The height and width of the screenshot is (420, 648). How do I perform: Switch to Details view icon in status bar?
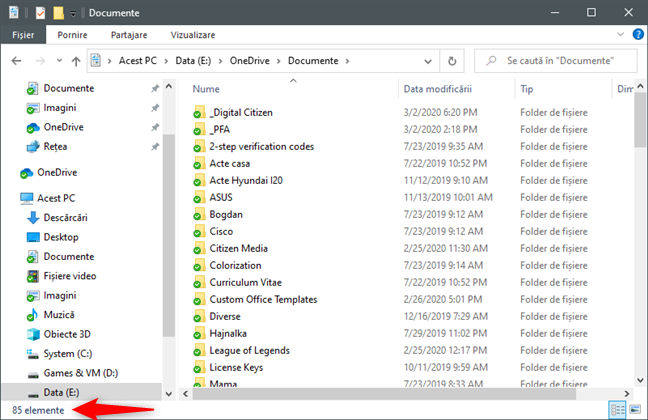[x=618, y=410]
